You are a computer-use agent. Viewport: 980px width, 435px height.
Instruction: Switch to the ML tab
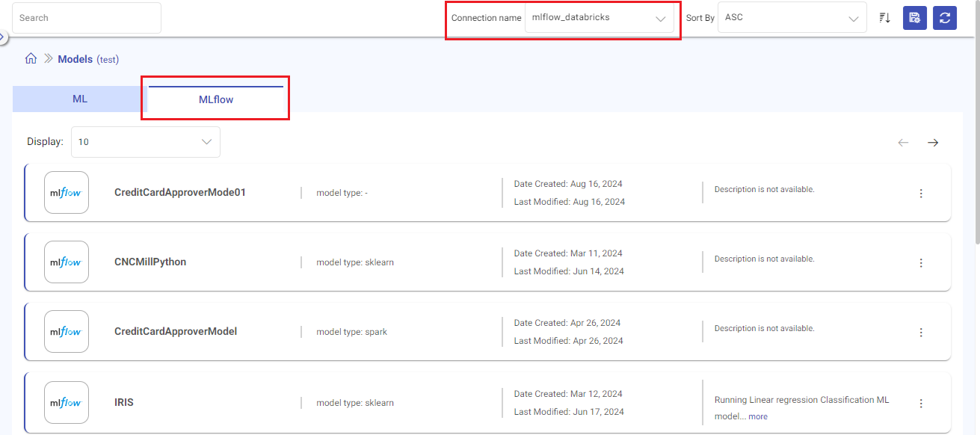[79, 98]
